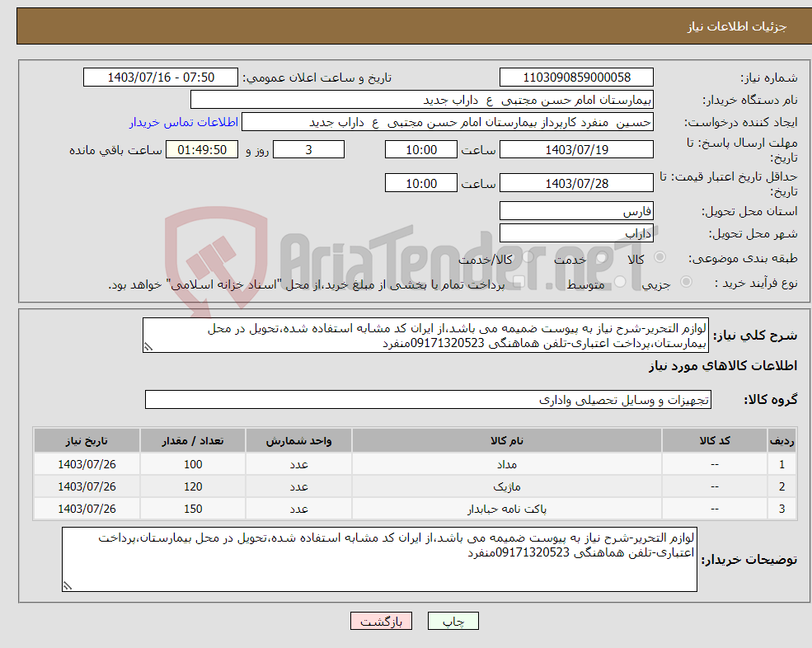
Task: Click the response deadline time field 10:00
Action: pos(421,150)
